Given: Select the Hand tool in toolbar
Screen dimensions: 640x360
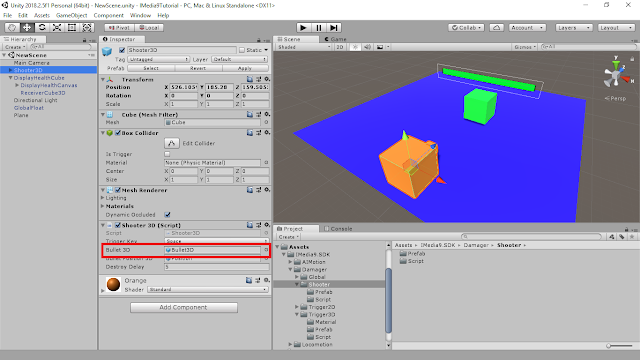Looking at the screenshot, I should pyautogui.click(x=12, y=27).
